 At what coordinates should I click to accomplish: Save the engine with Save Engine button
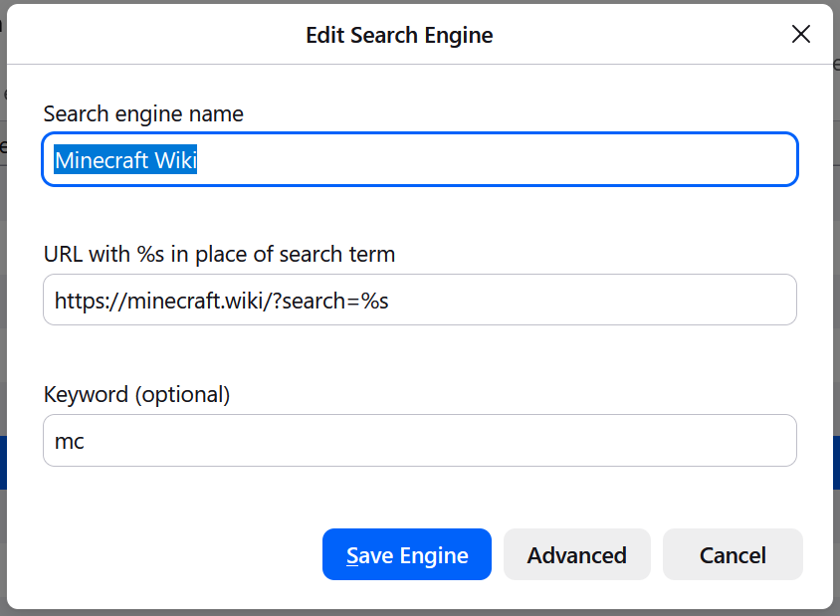coord(407,554)
